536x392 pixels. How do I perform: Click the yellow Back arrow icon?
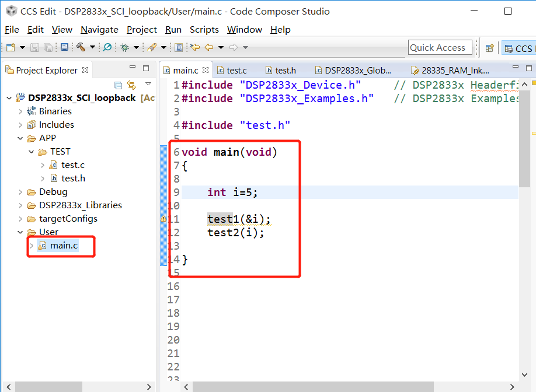pos(209,47)
